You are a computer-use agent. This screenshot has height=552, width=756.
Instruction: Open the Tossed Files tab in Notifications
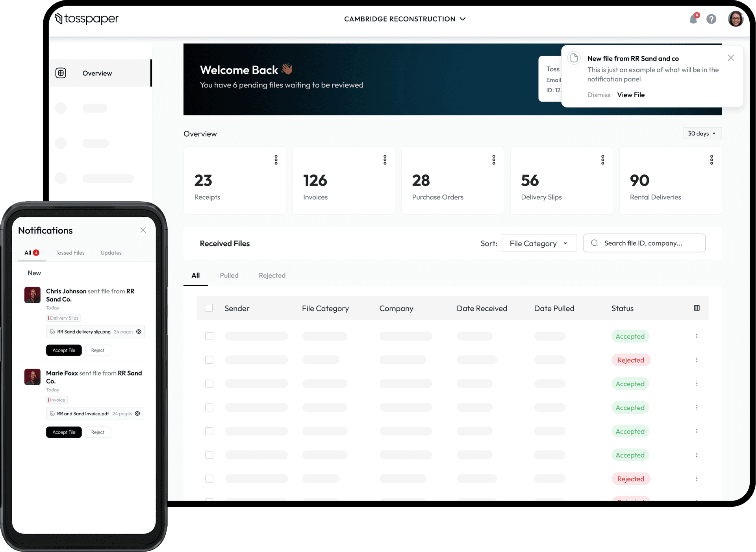click(x=70, y=252)
